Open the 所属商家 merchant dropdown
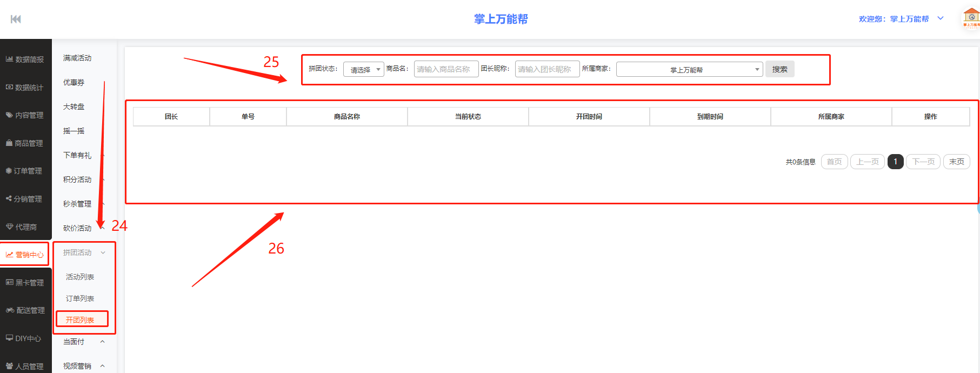The image size is (980, 373). (x=689, y=70)
